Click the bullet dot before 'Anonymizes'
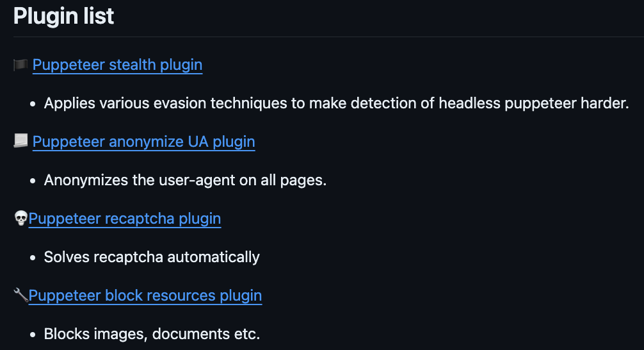 point(33,181)
